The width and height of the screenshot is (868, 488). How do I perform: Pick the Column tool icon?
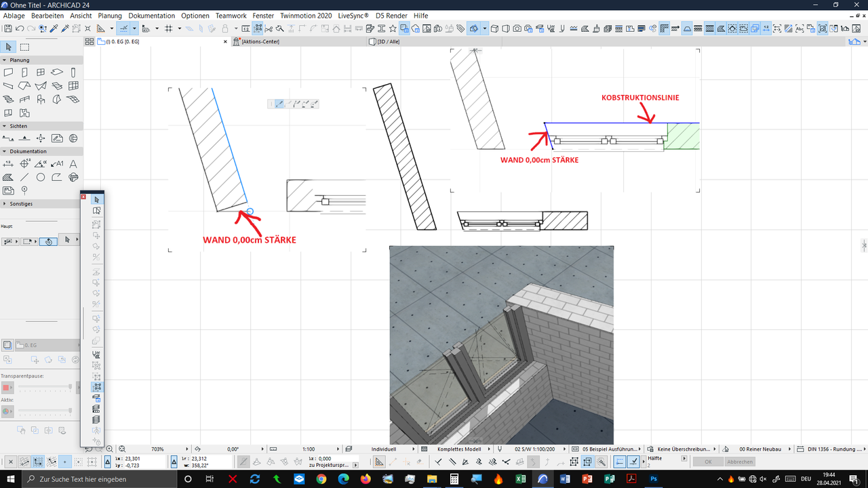pos(74,73)
